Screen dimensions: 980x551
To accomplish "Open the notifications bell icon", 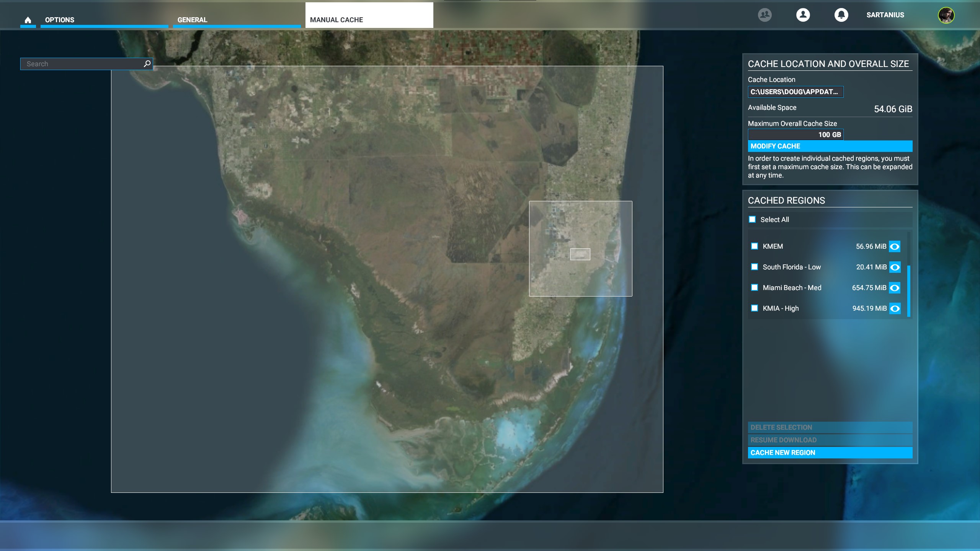I will pyautogui.click(x=841, y=15).
